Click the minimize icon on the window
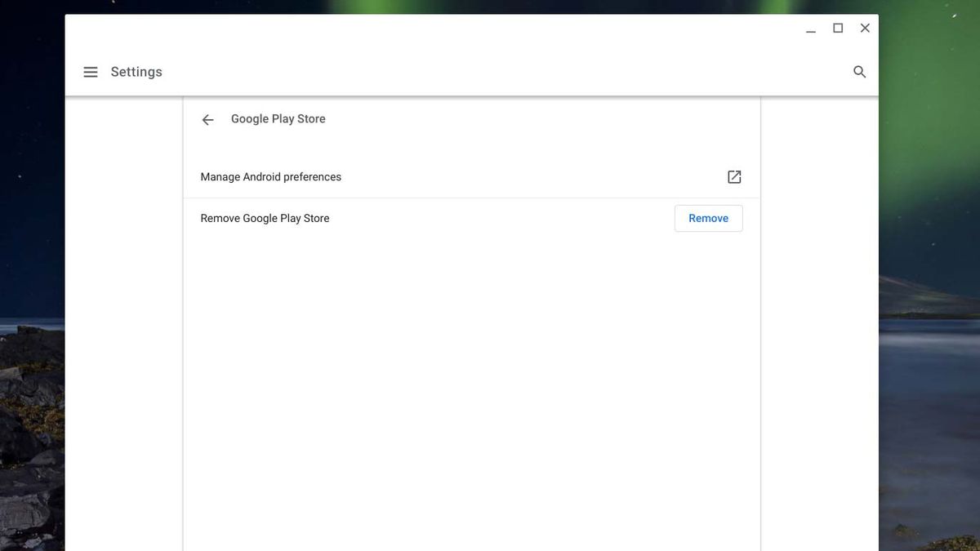This screenshot has width=980, height=551. pos(810,29)
